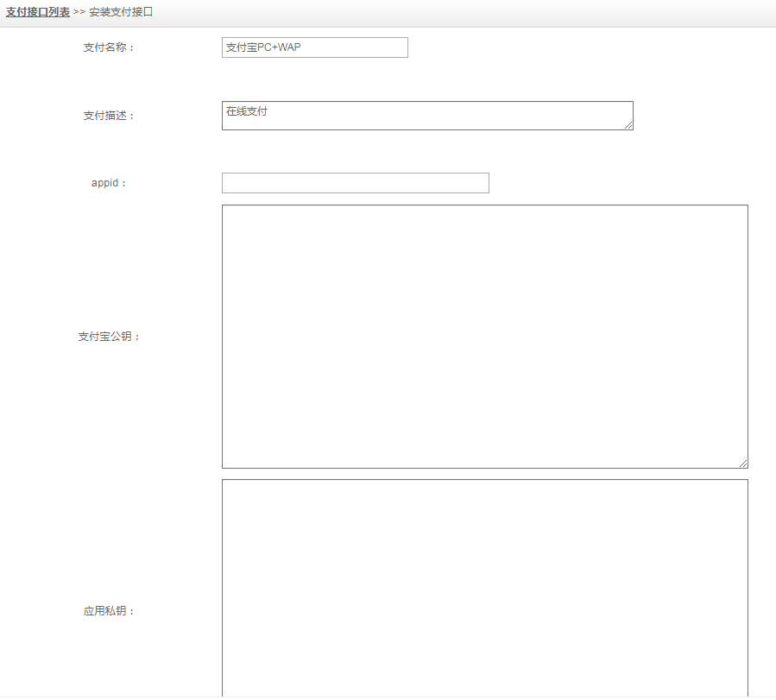Click the resize handle of 支付描述 textarea
This screenshot has height=700, width=776.
628,125
